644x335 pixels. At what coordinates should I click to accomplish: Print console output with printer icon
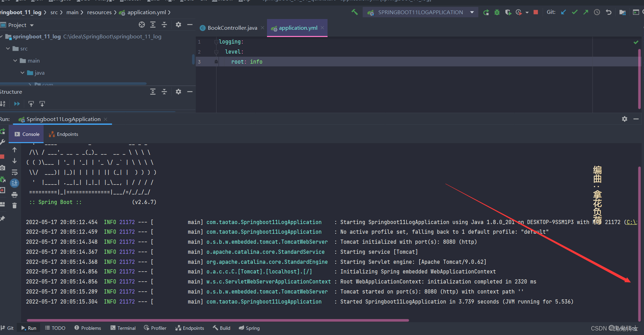pyautogui.click(x=15, y=195)
